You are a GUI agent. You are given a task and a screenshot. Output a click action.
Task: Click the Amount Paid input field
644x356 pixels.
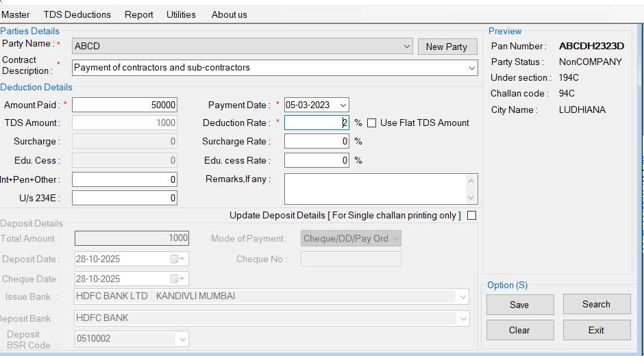[124, 105]
